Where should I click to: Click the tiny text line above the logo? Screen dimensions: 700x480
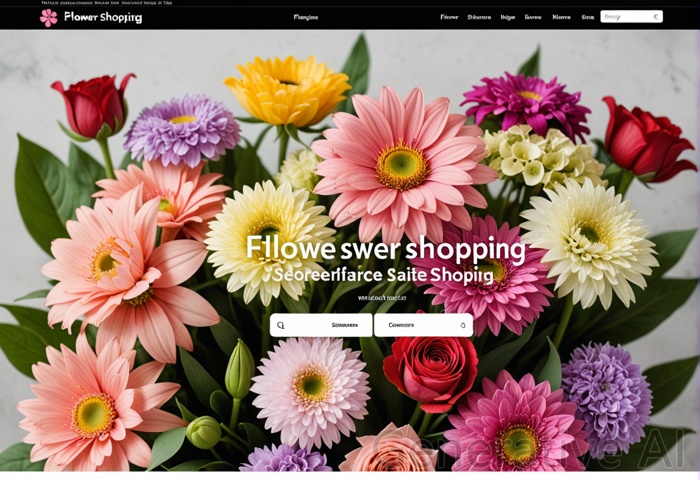point(106,3)
